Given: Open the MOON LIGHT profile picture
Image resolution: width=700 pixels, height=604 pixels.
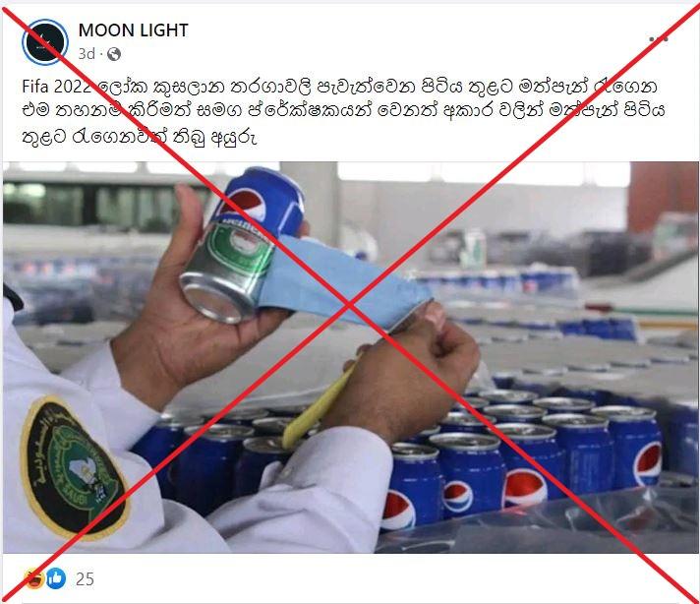Looking at the screenshot, I should point(44,42).
